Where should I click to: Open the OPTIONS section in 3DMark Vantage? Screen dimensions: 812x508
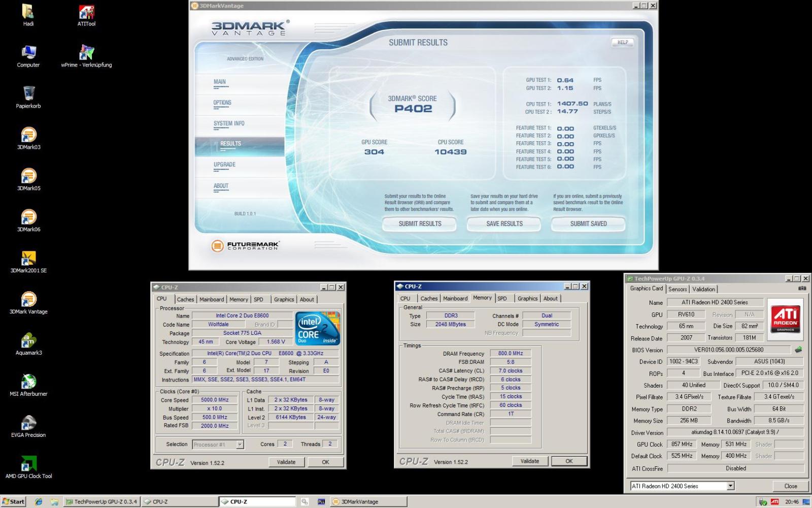222,103
